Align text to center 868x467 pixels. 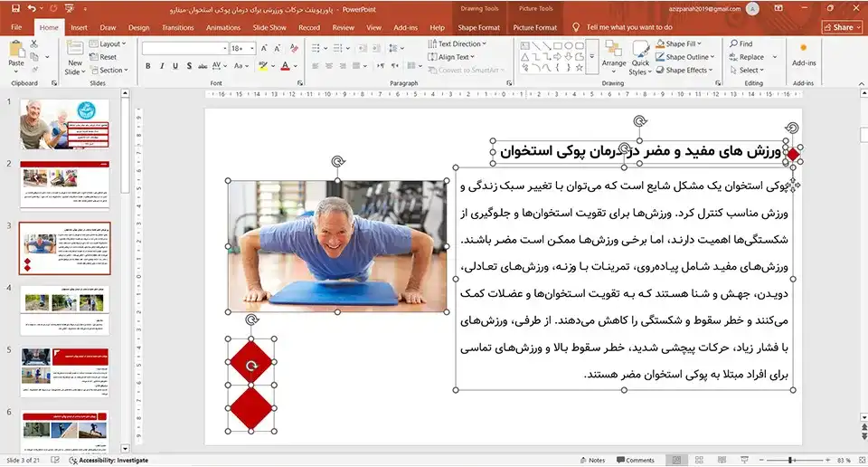tap(329, 66)
